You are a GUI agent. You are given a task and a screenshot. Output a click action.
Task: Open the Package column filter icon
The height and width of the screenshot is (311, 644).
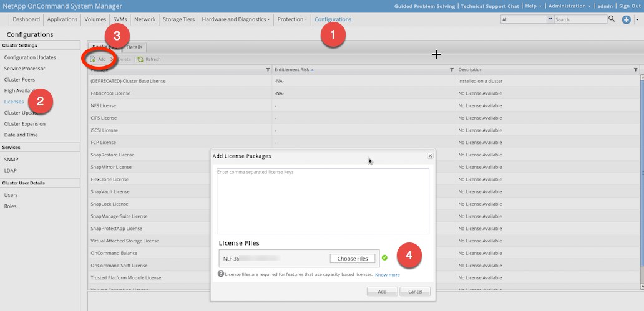tap(267, 70)
